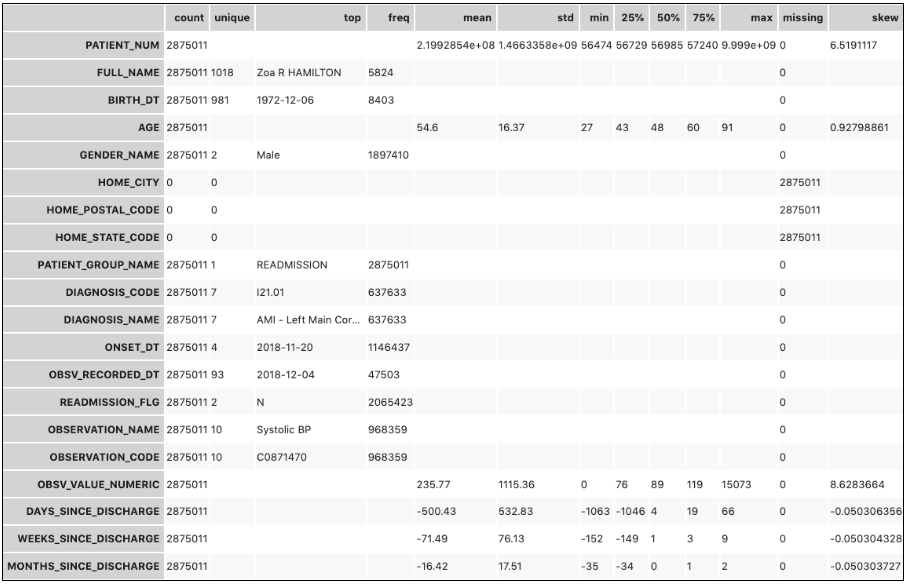The width and height of the screenshot is (906, 584).
Task: Select the PATIENT_NUM row label
Action: click(x=84, y=45)
